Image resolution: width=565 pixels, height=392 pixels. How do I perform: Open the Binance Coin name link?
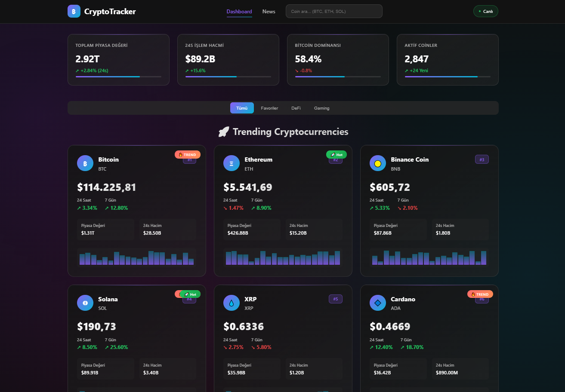point(410,159)
